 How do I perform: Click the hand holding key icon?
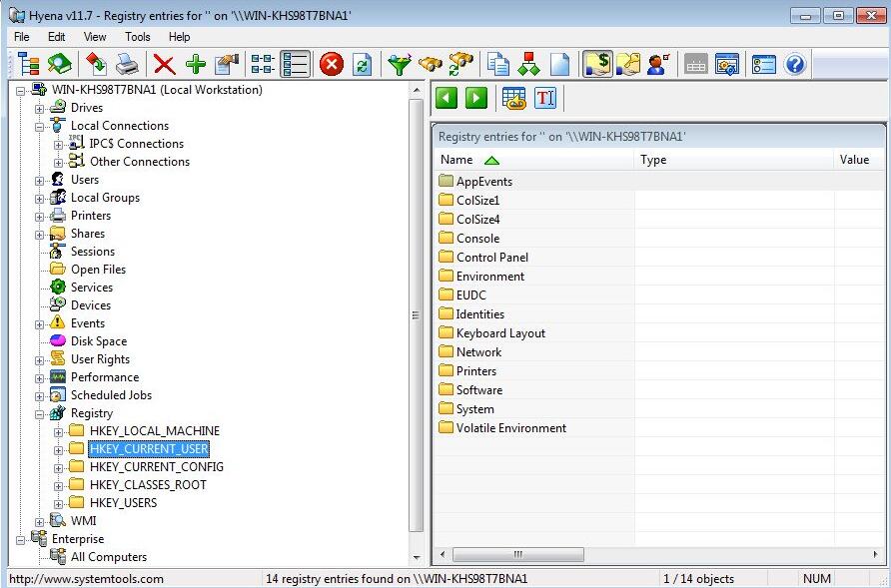point(628,64)
